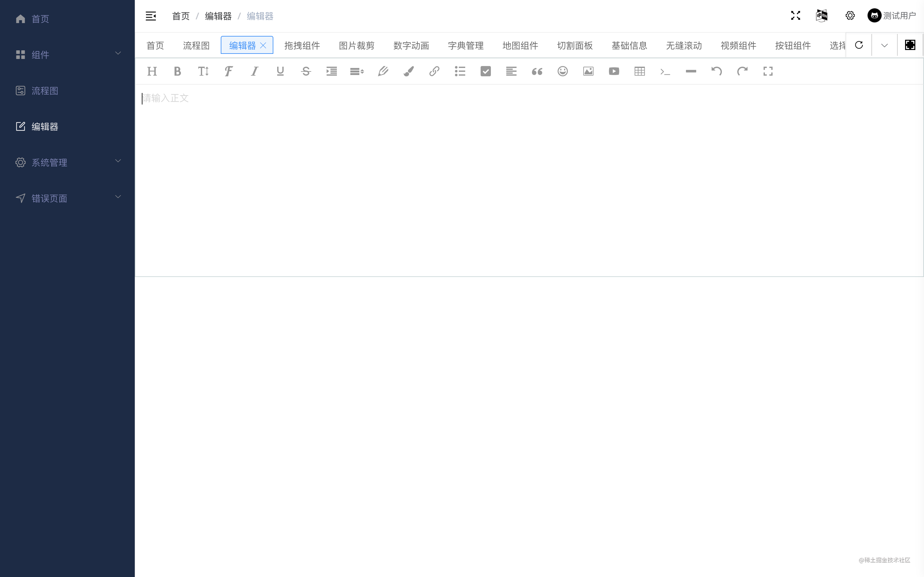Pick a text color with pen icon
Viewport: 924px width, 577px height.
click(383, 71)
